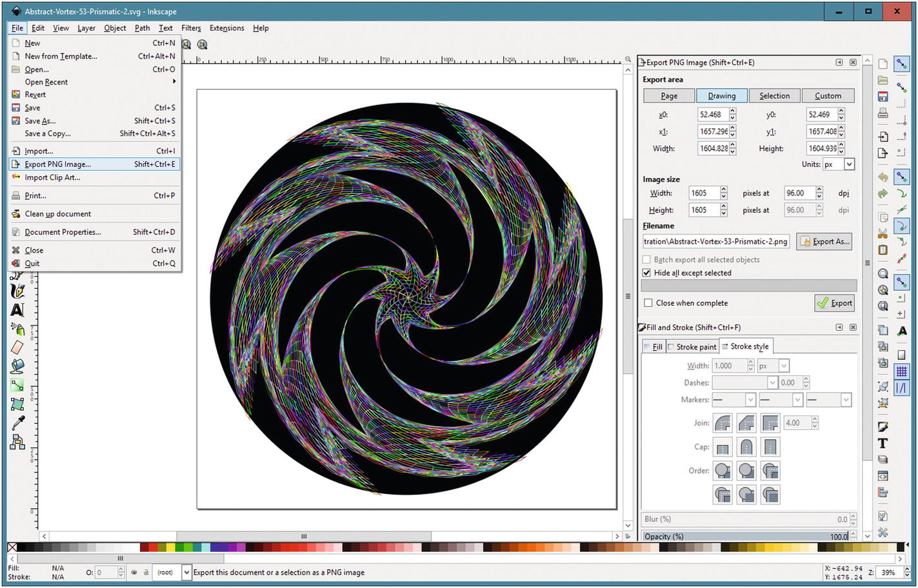Viewport: 918px width, 588px height.
Task: Open the XML Editor icon
Action: (883, 476)
